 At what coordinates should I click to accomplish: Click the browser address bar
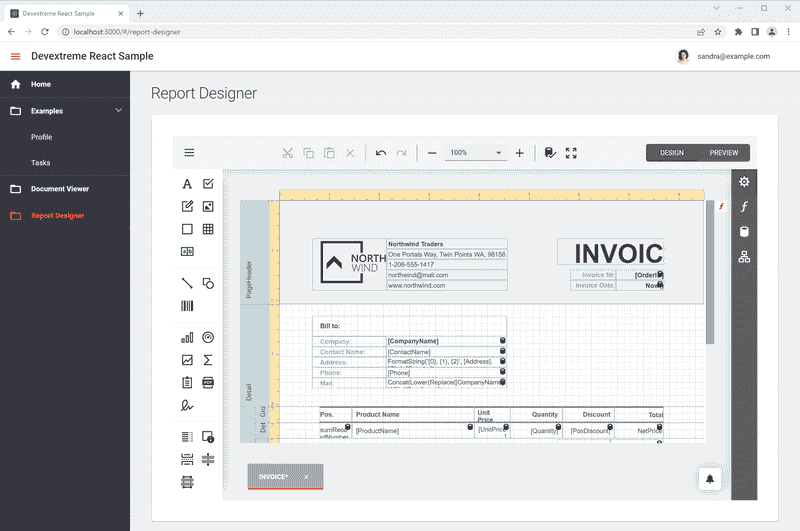pos(378,32)
